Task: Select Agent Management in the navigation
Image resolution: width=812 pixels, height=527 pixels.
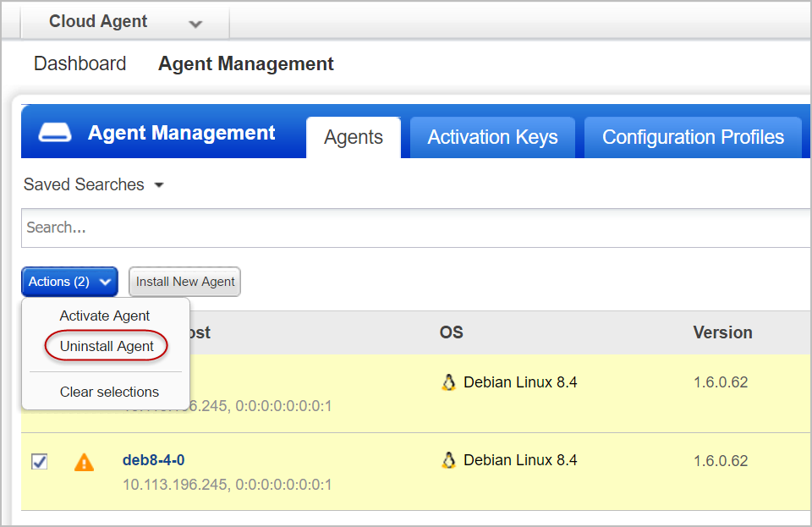Action: click(x=245, y=63)
